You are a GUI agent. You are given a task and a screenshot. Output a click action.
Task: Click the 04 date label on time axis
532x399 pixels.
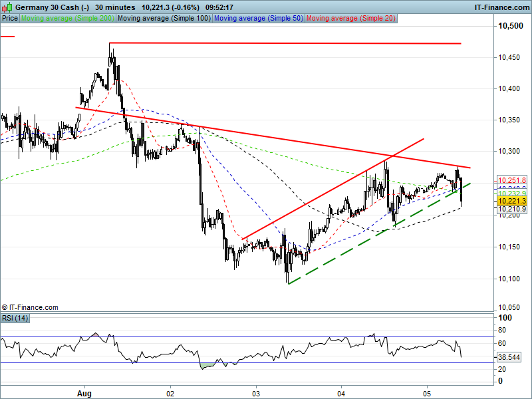341,394
